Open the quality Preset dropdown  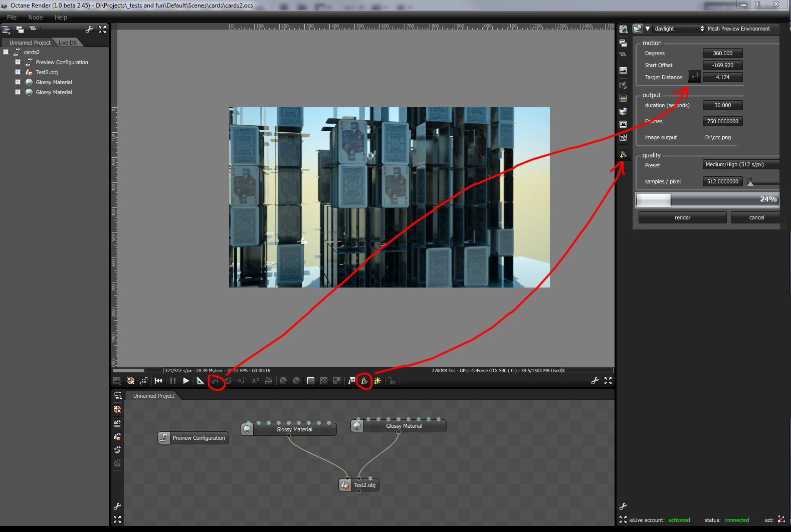pos(741,164)
